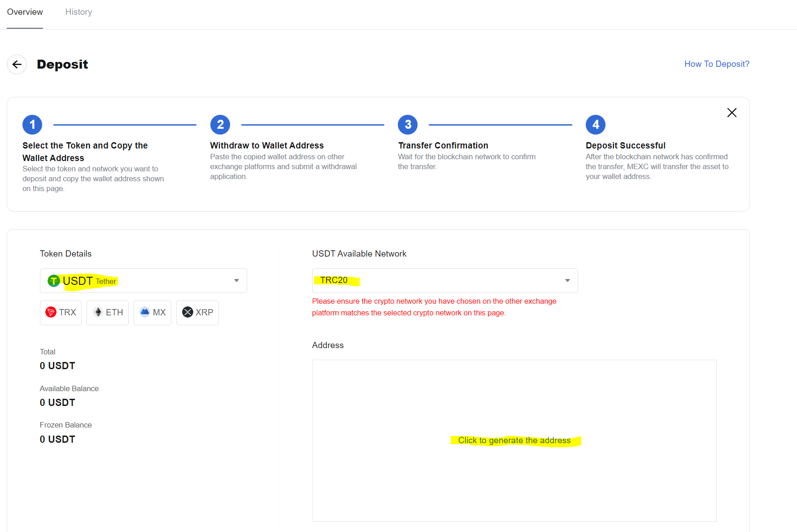Click the Token Details label
This screenshot has height=532, width=797.
click(65, 254)
